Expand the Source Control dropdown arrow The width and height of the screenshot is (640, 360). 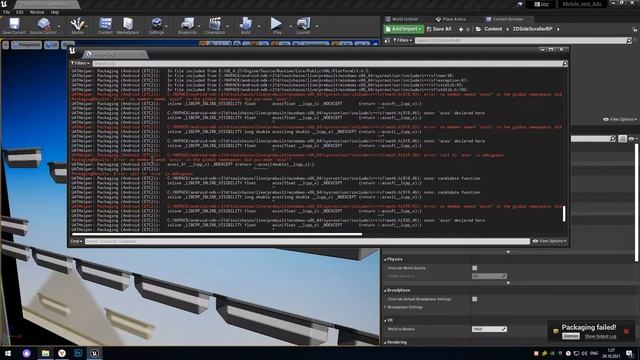(59, 26)
